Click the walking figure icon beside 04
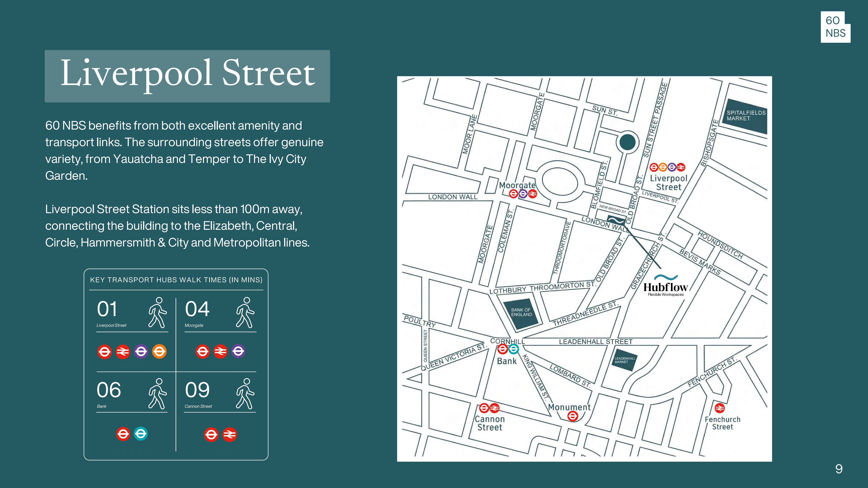This screenshot has width=868, height=488. (245, 312)
